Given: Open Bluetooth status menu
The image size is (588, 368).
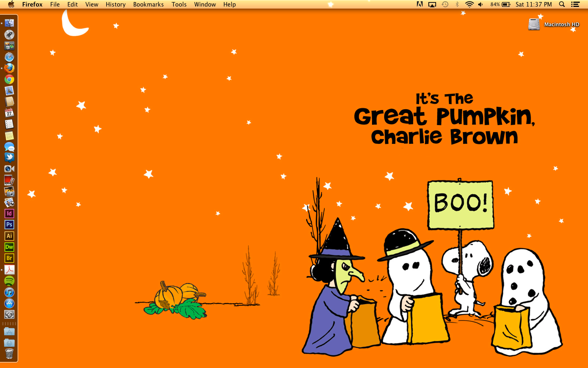Looking at the screenshot, I should 457,4.
